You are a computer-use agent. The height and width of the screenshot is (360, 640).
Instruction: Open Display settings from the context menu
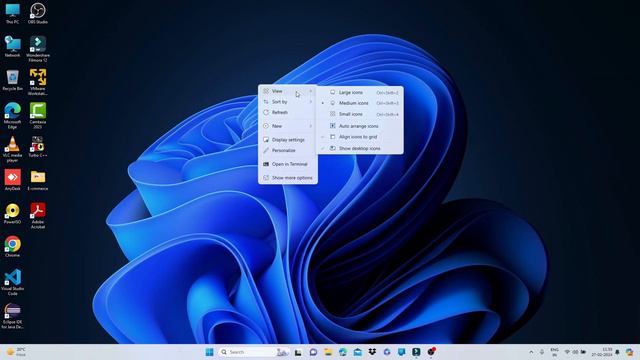288,140
